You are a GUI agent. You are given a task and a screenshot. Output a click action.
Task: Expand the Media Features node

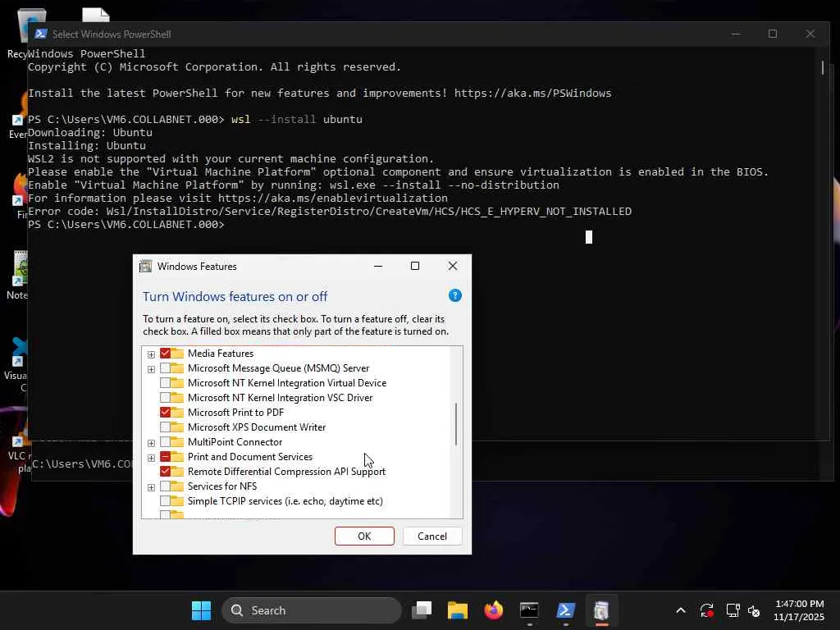point(151,354)
